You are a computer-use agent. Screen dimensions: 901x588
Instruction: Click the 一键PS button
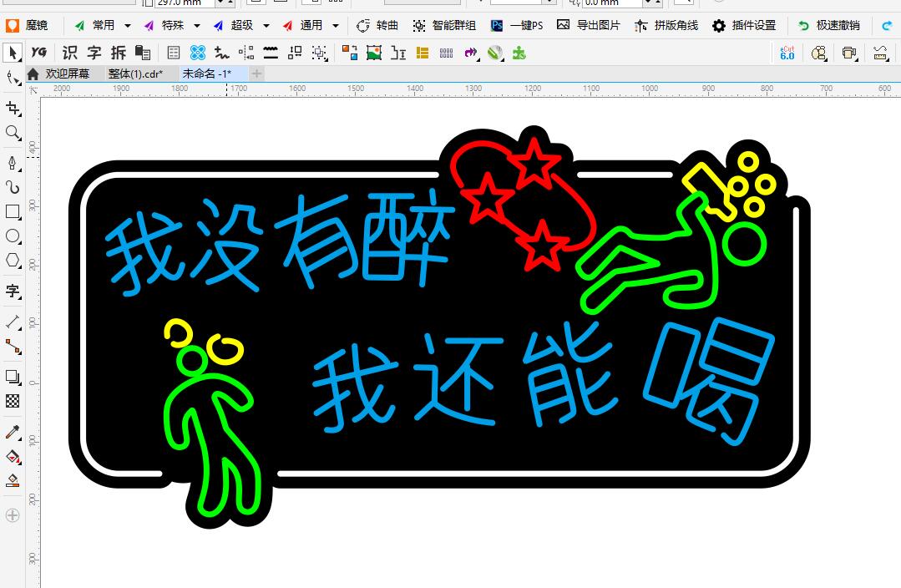point(517,25)
